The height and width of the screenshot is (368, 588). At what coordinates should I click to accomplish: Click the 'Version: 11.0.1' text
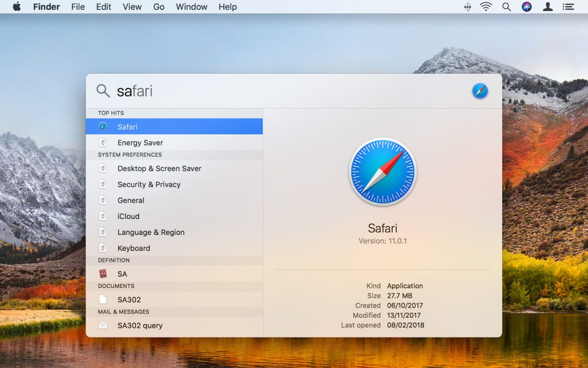[x=382, y=241]
